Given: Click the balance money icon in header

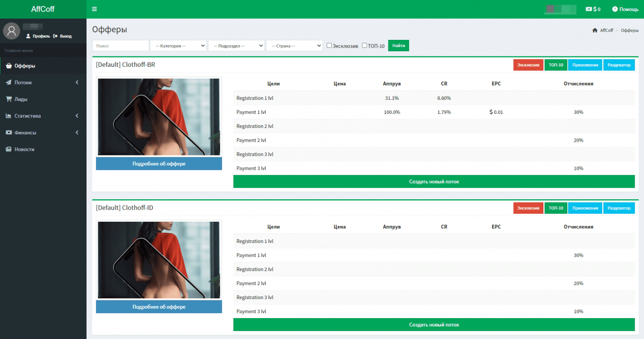Looking at the screenshot, I should [x=588, y=9].
